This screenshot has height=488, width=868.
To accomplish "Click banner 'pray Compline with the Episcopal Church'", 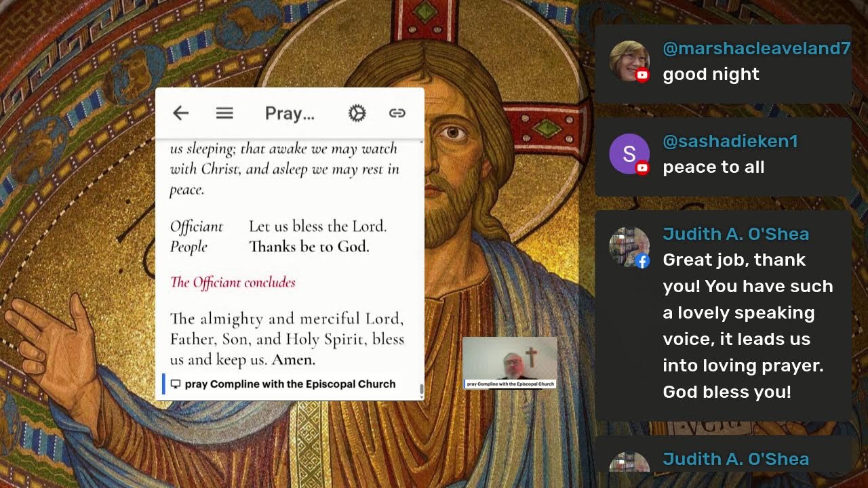I will [290, 384].
